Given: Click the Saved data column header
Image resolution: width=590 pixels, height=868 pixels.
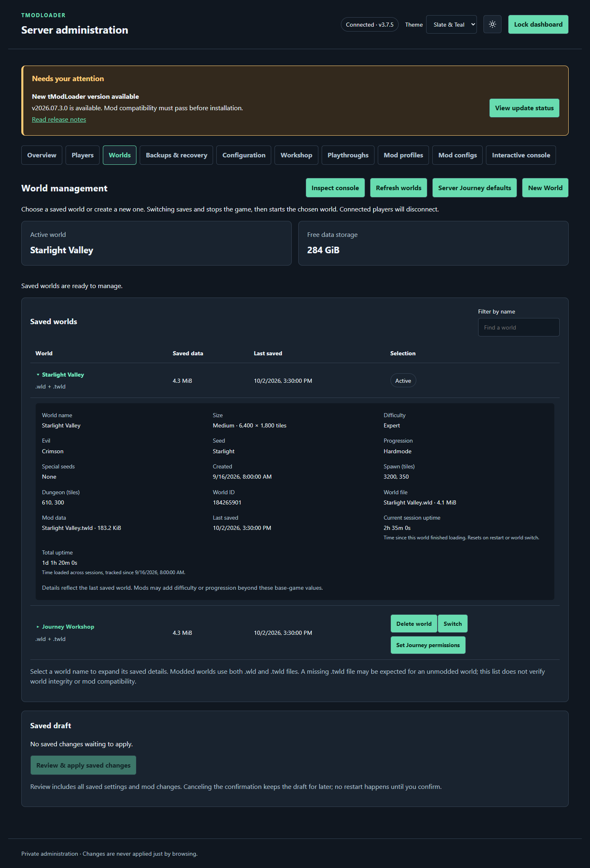Looking at the screenshot, I should tap(188, 353).
